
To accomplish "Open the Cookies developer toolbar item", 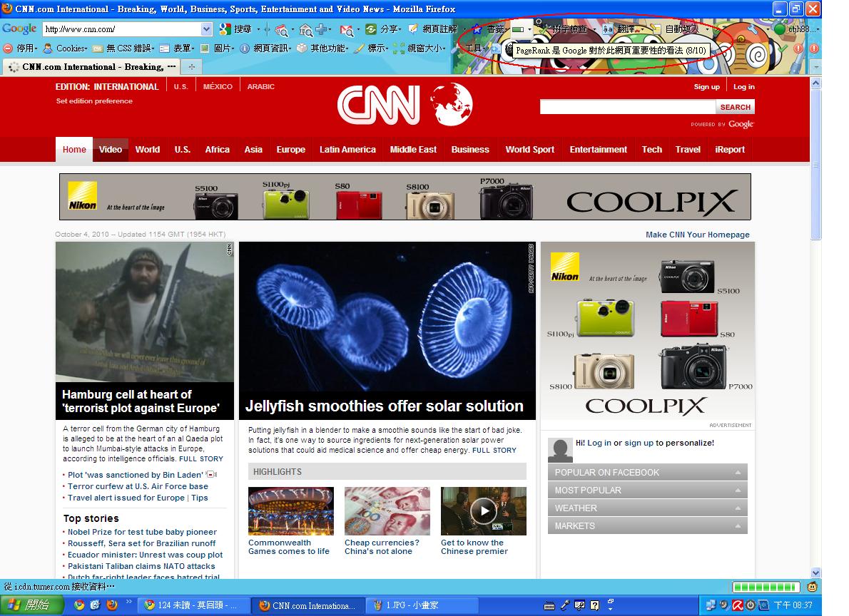I will [65, 48].
